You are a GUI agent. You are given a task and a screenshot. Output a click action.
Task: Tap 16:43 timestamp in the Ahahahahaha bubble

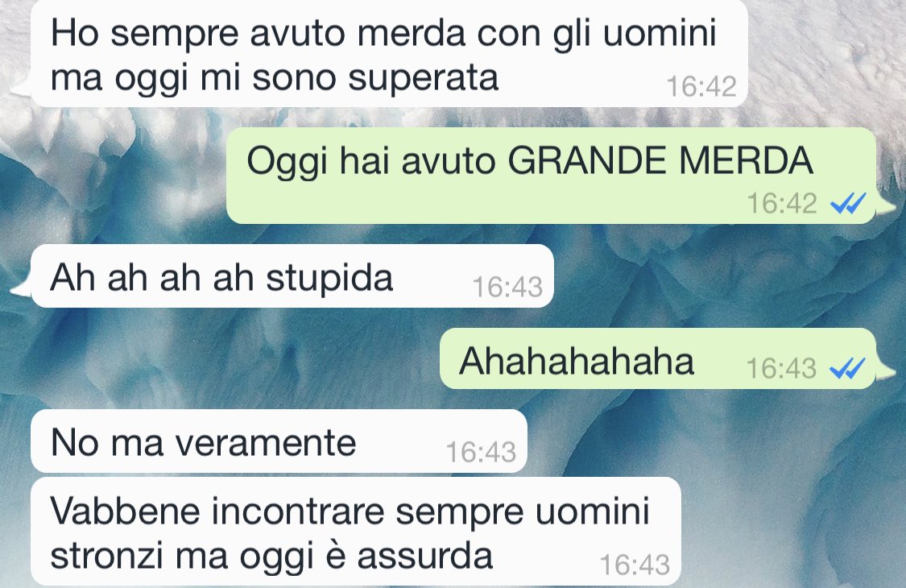pyautogui.click(x=781, y=368)
